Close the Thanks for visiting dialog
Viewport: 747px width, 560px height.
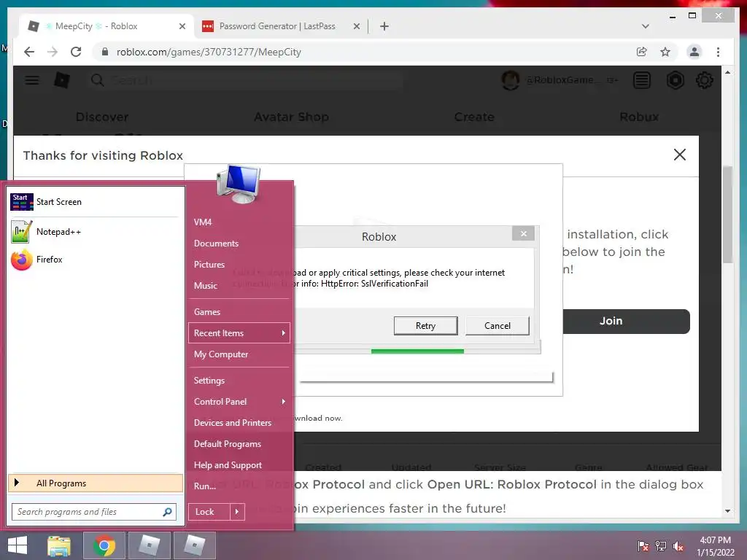click(679, 155)
